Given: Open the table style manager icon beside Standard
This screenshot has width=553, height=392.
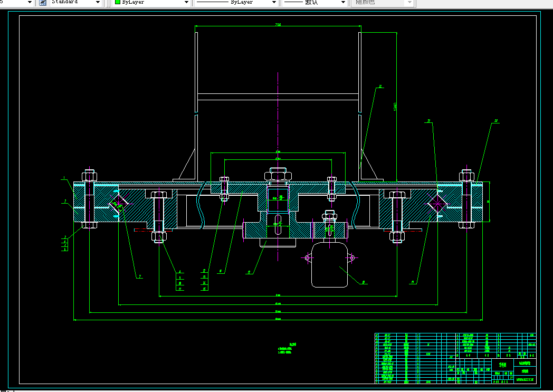Looking at the screenshot, I should 42,3.
